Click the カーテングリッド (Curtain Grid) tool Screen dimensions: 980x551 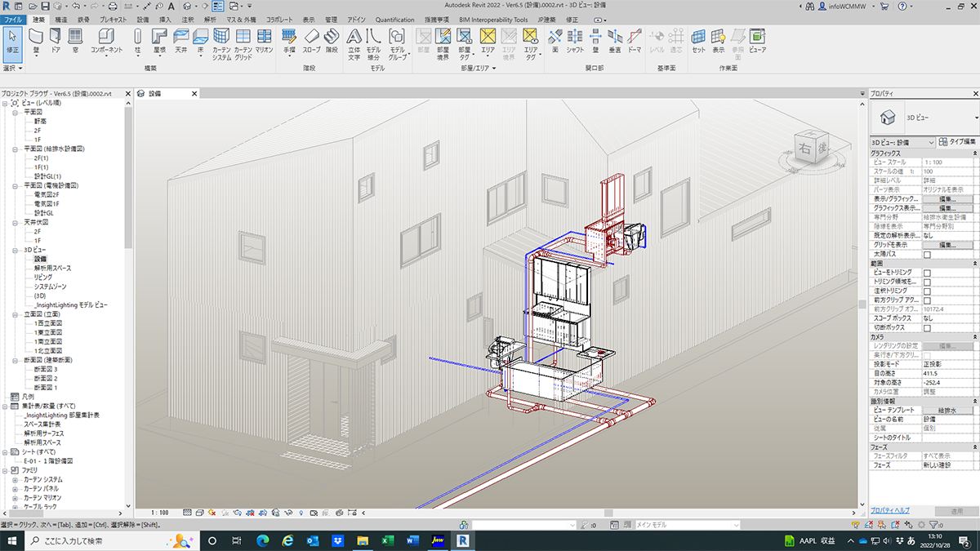click(243, 38)
